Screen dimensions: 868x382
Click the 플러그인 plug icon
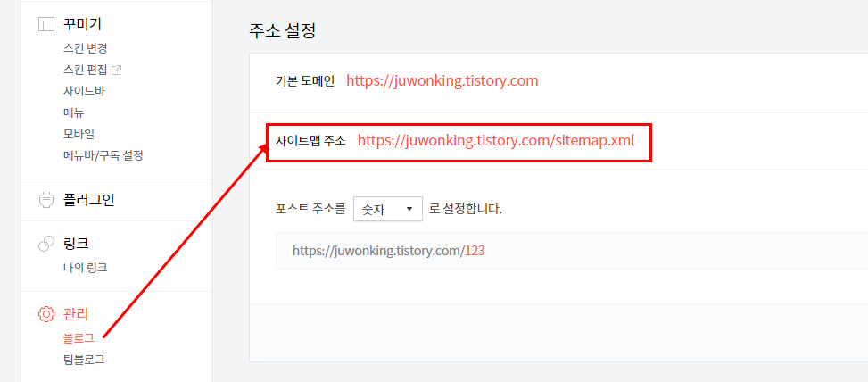click(x=46, y=200)
